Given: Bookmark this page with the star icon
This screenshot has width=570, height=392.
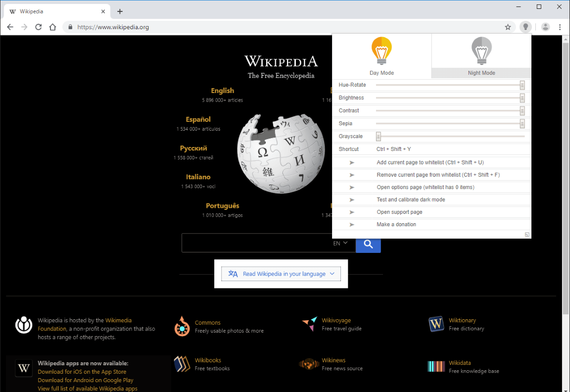Looking at the screenshot, I should pos(508,27).
